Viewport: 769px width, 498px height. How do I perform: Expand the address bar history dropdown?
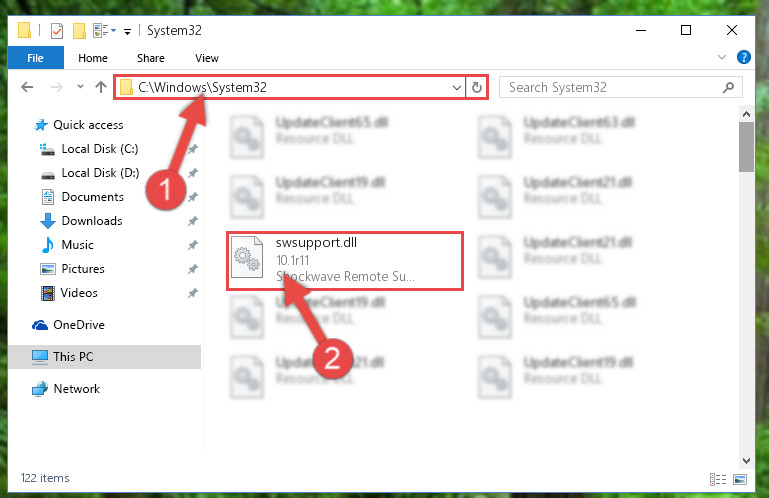coord(457,87)
